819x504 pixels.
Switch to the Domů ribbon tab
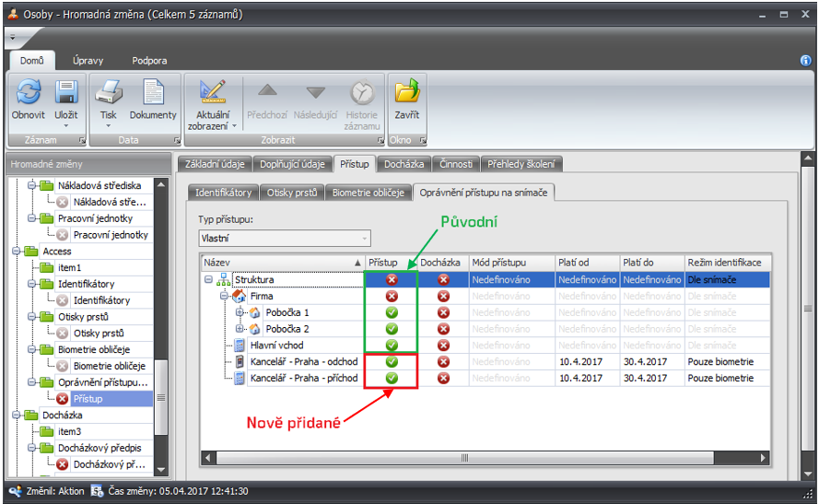[32, 61]
